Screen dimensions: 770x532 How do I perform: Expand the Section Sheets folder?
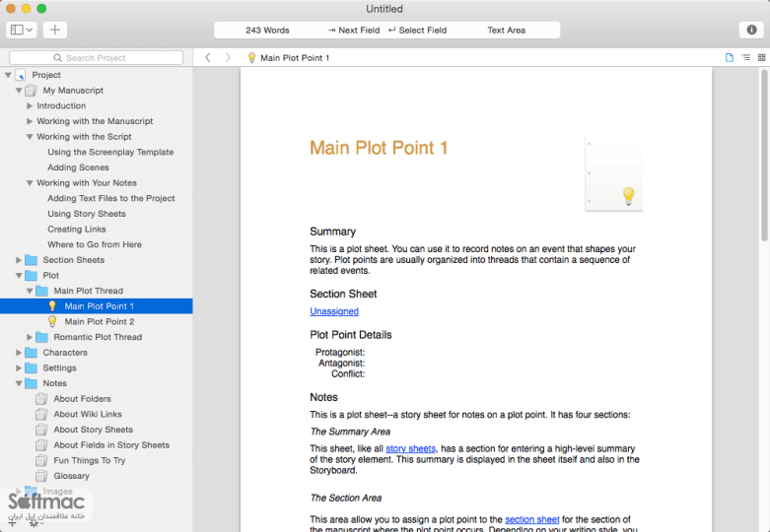[19, 260]
